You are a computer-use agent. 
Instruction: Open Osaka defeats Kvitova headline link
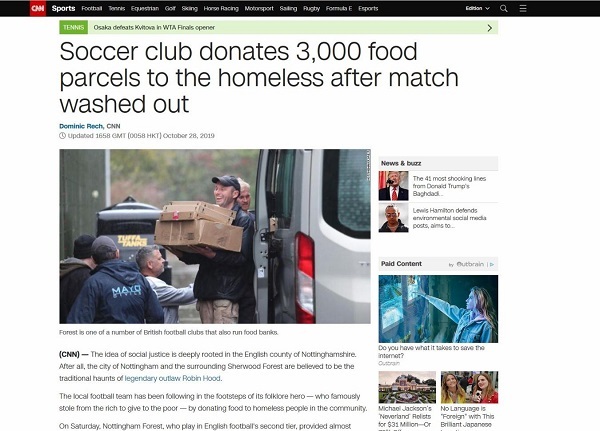pyautogui.click(x=154, y=28)
